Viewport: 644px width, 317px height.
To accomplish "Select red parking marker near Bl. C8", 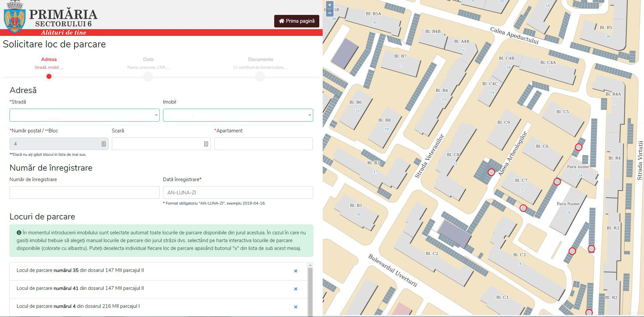I will pos(491,172).
